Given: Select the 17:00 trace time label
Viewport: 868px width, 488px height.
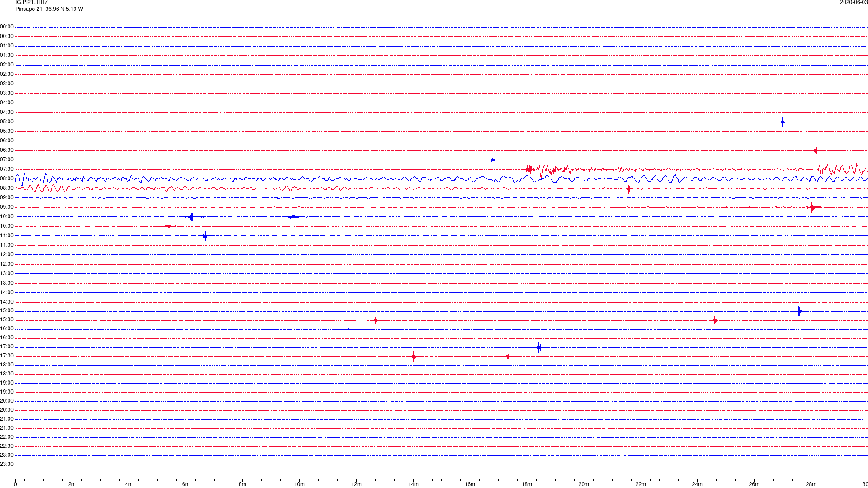Looking at the screenshot, I should (7, 347).
